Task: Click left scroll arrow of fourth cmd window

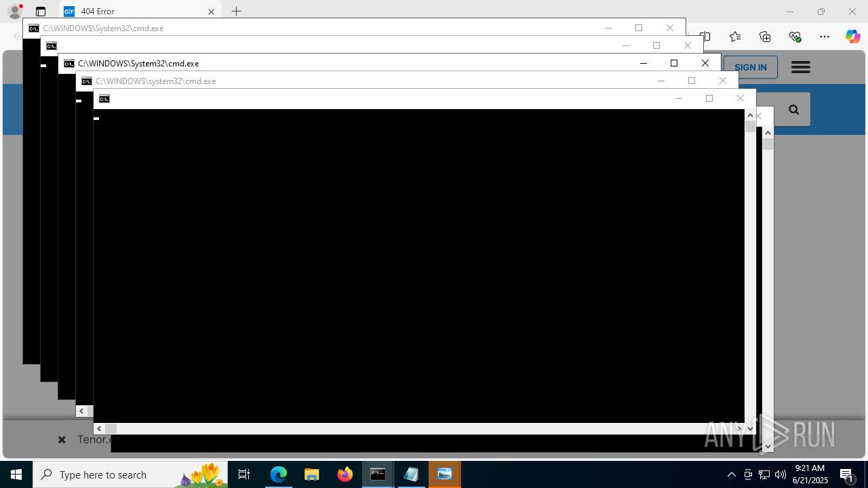Action: (81, 411)
